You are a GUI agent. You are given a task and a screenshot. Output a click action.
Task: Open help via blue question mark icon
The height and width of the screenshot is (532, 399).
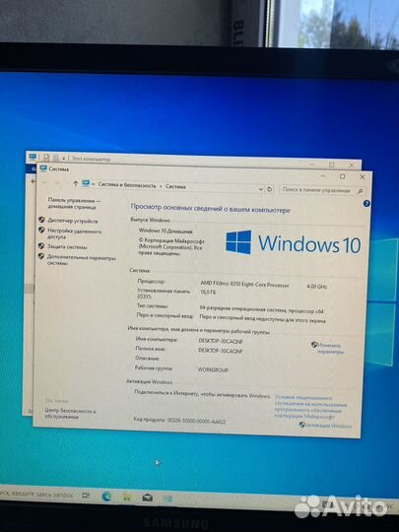366,204
